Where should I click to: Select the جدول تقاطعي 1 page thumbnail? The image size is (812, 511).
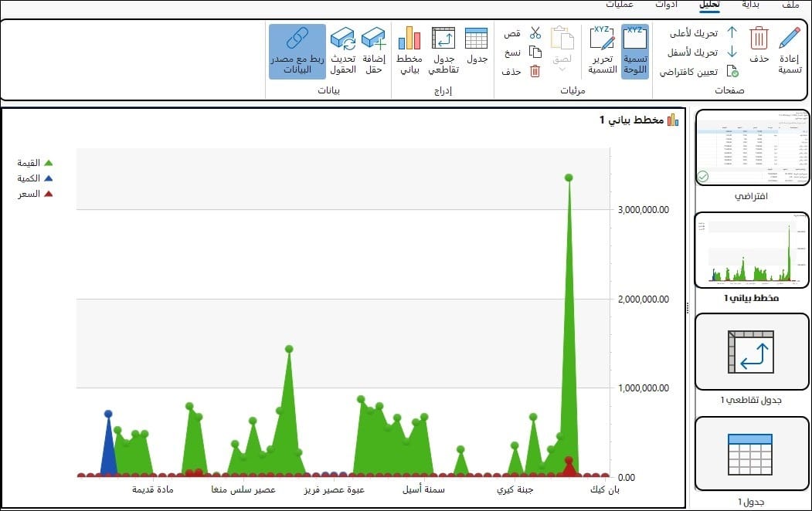[752, 352]
